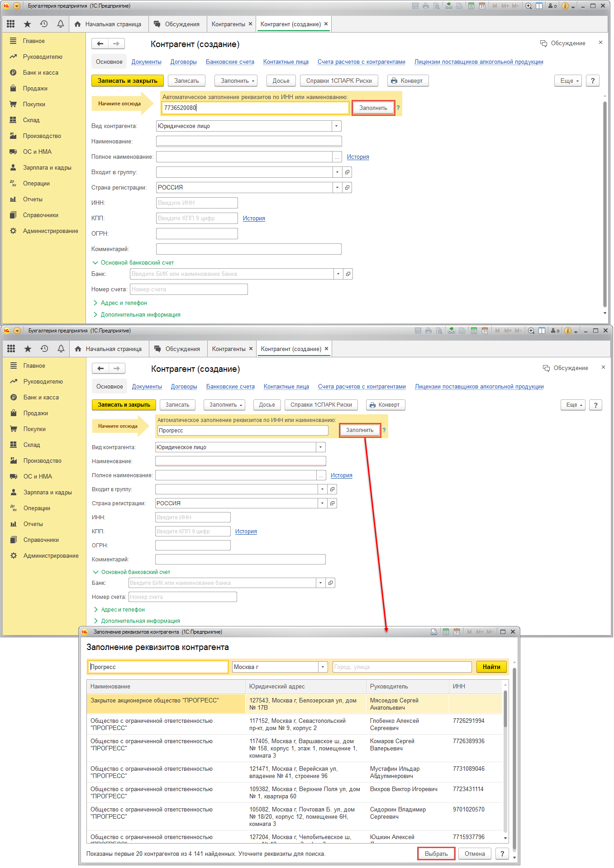614x868 pixels.
Task: Open Вид контрагента dropdown in 7736520080 window
Action: [336, 126]
